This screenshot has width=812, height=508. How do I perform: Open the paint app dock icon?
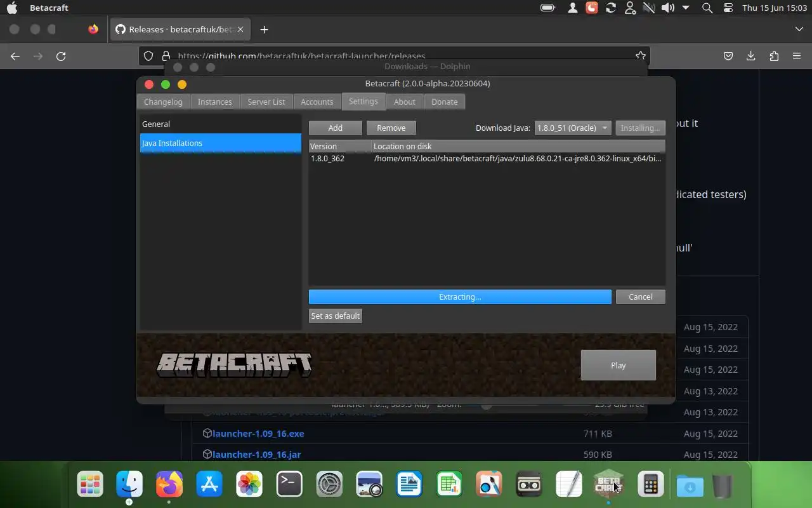pyautogui.click(x=489, y=485)
